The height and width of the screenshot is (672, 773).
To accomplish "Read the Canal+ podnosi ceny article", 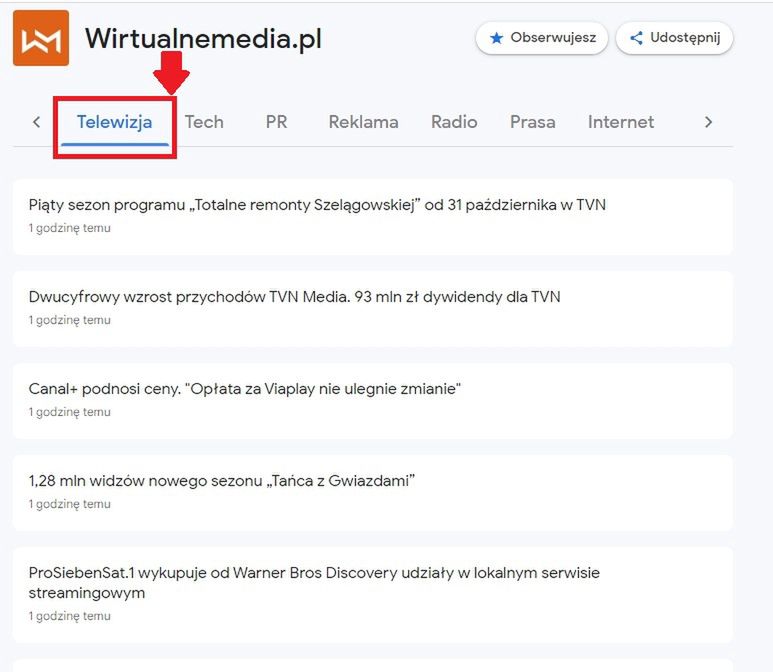I will (373, 401).
